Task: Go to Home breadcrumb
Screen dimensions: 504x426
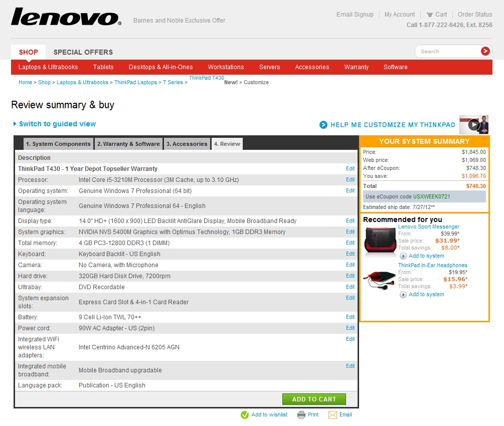Action: pyautogui.click(x=26, y=82)
